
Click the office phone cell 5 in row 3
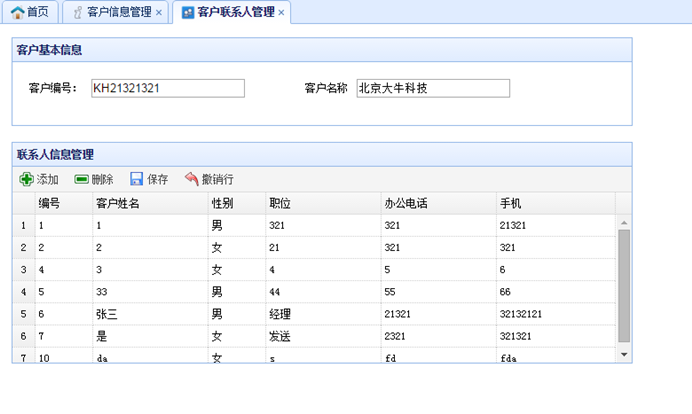439,270
